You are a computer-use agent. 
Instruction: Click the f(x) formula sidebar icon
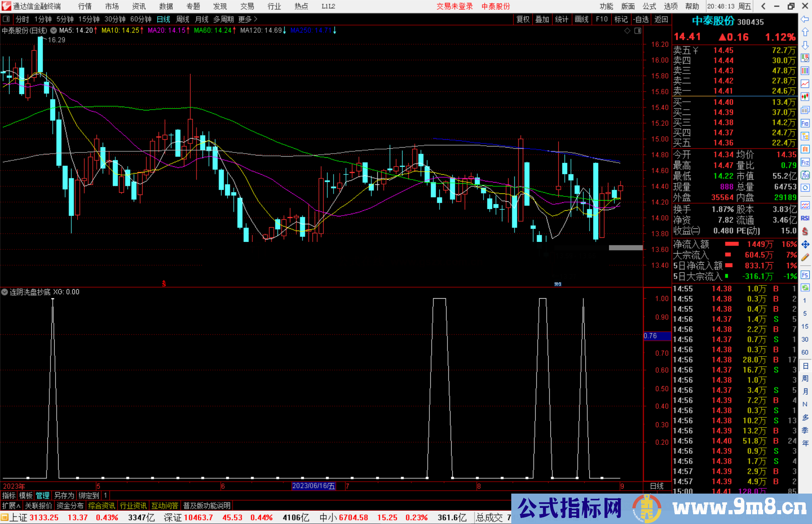click(x=805, y=175)
